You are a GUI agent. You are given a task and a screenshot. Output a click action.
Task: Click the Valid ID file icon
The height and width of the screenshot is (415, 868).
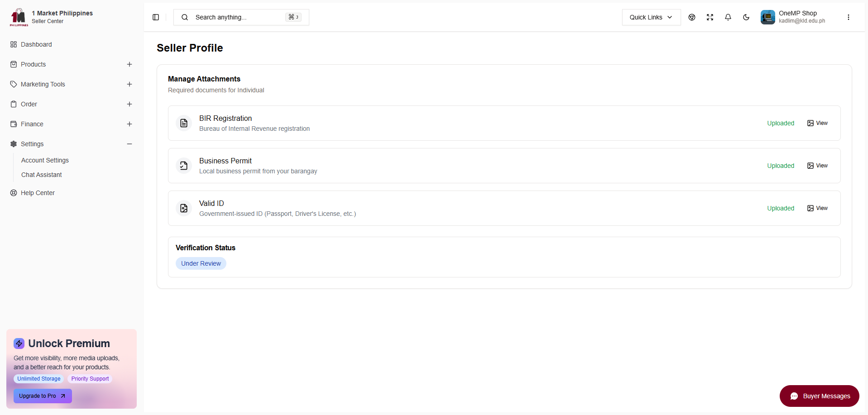pyautogui.click(x=184, y=208)
